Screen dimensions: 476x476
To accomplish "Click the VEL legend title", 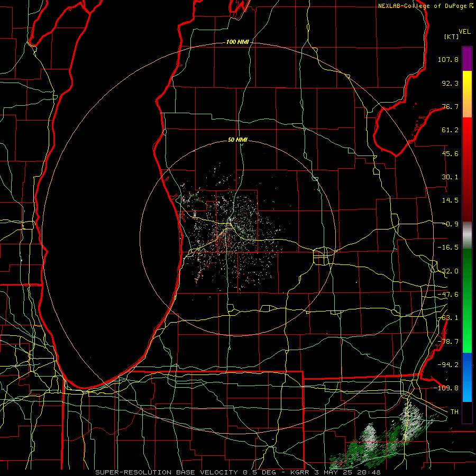I will [464, 32].
